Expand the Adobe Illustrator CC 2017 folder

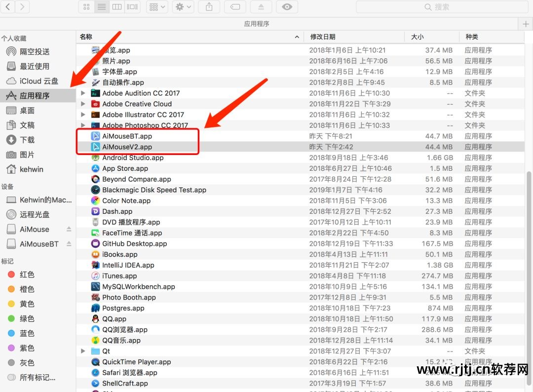[x=83, y=115]
